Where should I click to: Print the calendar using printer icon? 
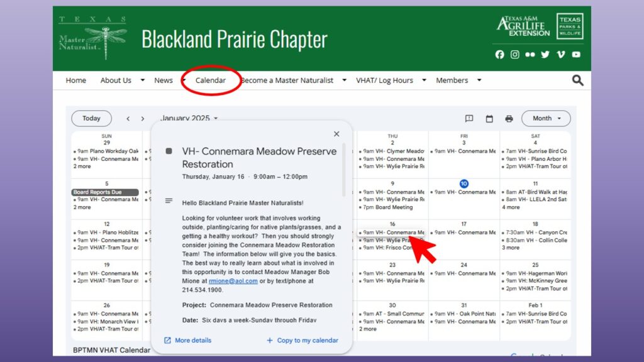click(x=509, y=119)
